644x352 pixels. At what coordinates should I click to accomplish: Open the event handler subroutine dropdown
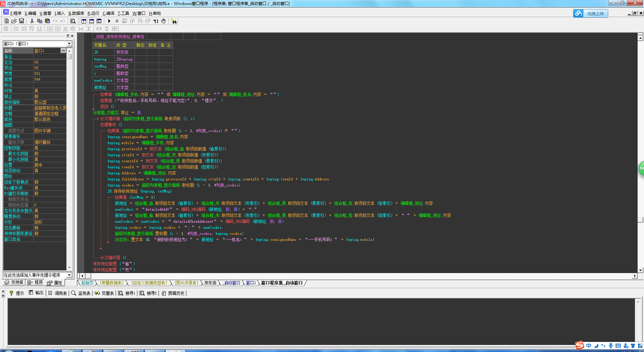[x=69, y=275]
